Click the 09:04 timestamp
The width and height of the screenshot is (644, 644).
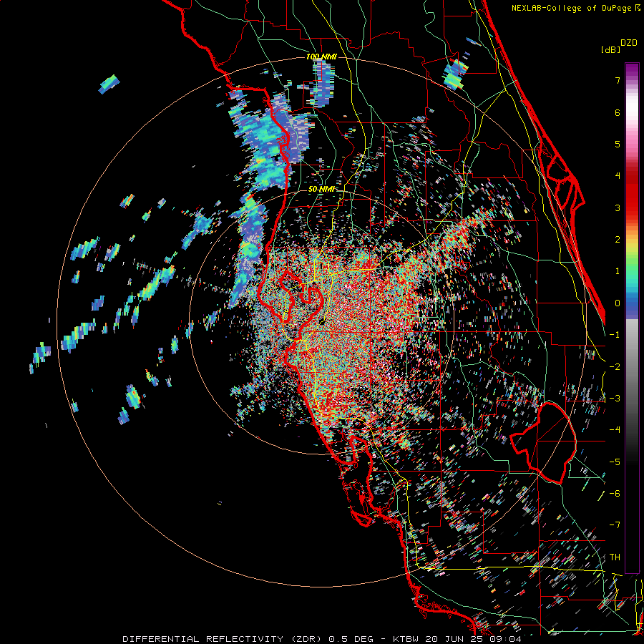[x=507, y=639]
